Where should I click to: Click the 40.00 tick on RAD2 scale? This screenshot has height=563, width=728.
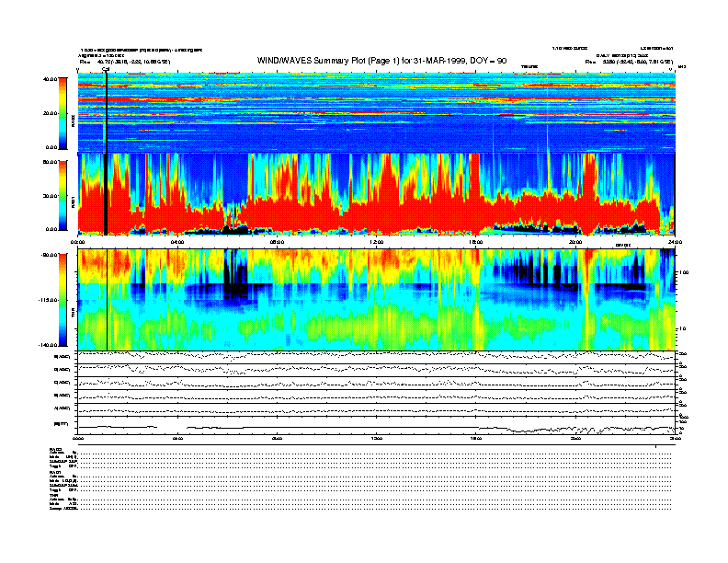(50, 79)
